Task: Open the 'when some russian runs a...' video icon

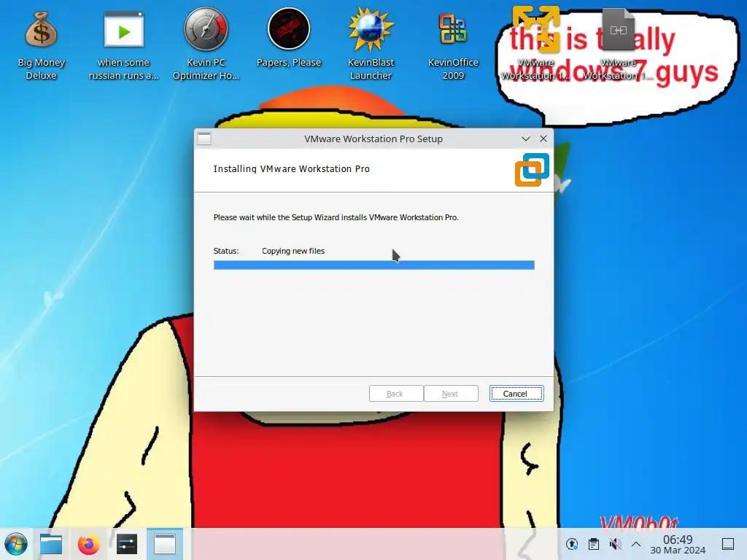Action: point(124,45)
